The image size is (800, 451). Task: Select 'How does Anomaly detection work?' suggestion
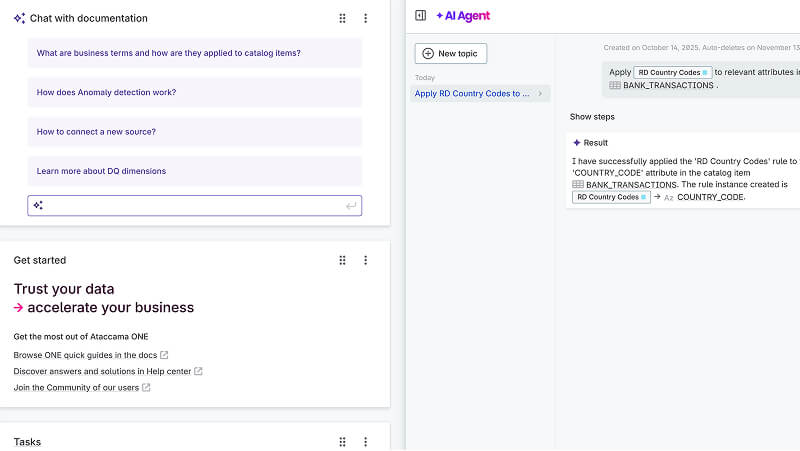pos(194,92)
